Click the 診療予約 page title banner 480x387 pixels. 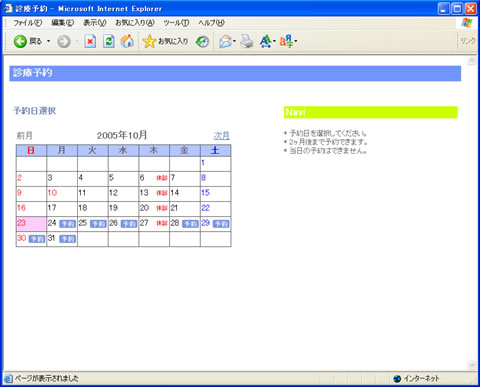pos(235,73)
